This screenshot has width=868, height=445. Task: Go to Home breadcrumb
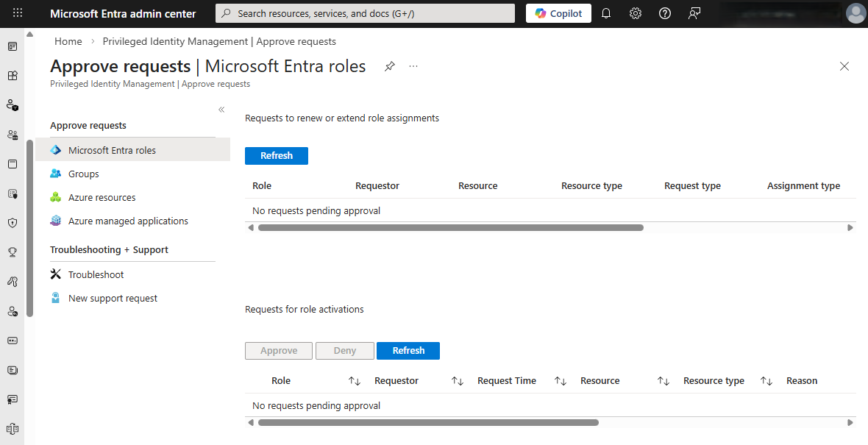[x=68, y=41]
